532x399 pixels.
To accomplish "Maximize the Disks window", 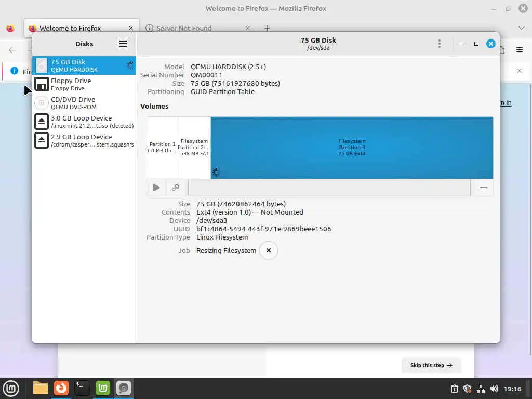I will pos(476,44).
